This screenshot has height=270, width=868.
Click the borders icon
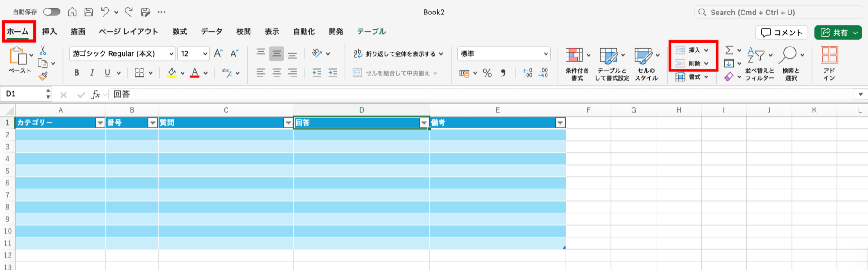point(140,73)
